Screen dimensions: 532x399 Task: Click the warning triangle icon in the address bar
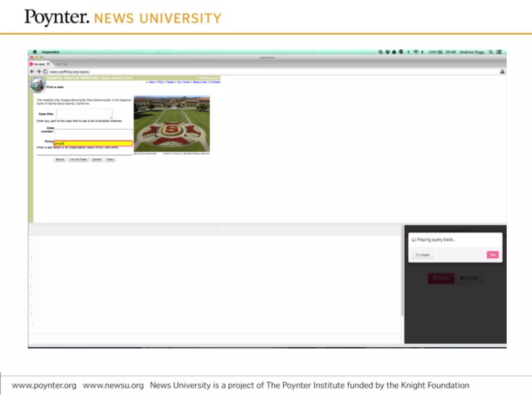point(502,71)
